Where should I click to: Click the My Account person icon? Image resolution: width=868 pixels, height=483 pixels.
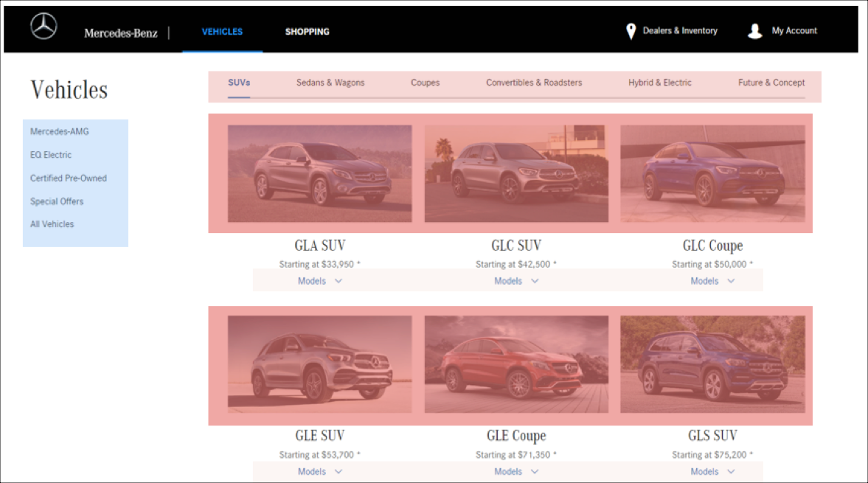tap(755, 31)
